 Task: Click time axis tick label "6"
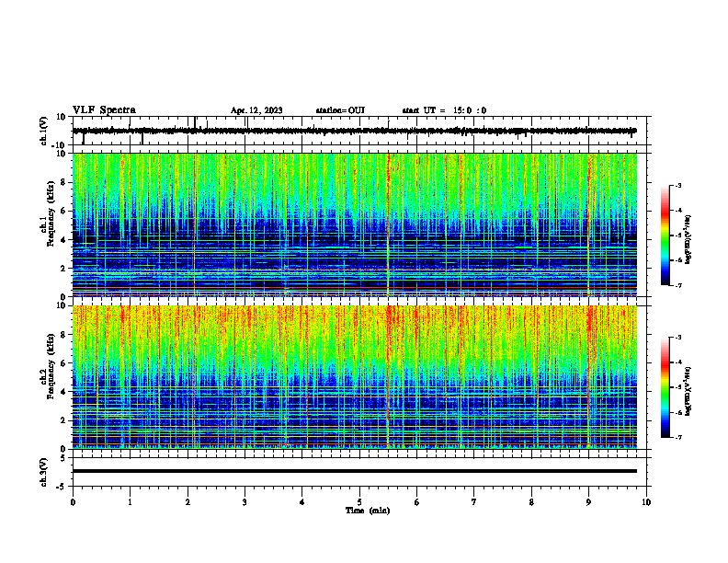coord(417,502)
